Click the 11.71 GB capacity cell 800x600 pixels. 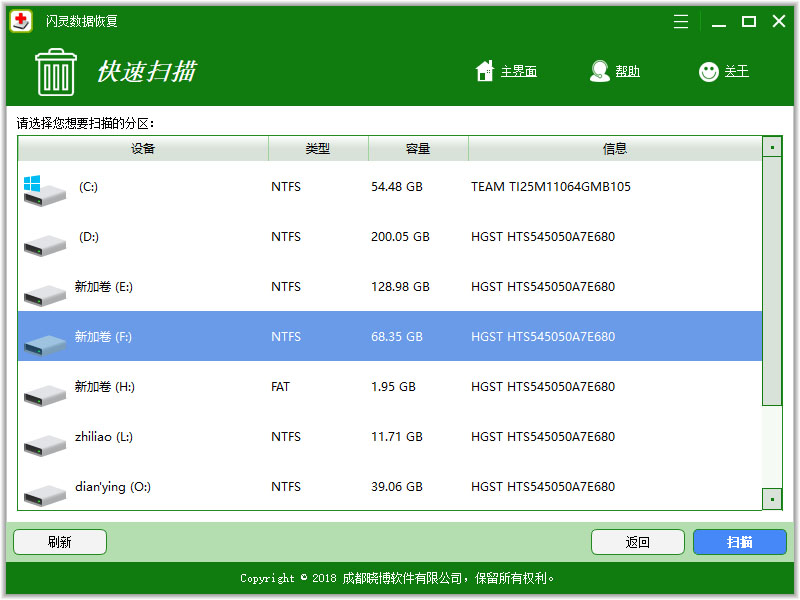pyautogui.click(x=397, y=437)
